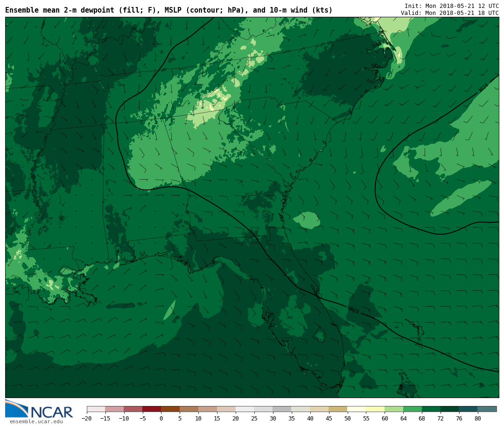The height and width of the screenshot is (427, 504).
Task: Pick the dark red swatch between -5 and 0
Action: pos(152,409)
